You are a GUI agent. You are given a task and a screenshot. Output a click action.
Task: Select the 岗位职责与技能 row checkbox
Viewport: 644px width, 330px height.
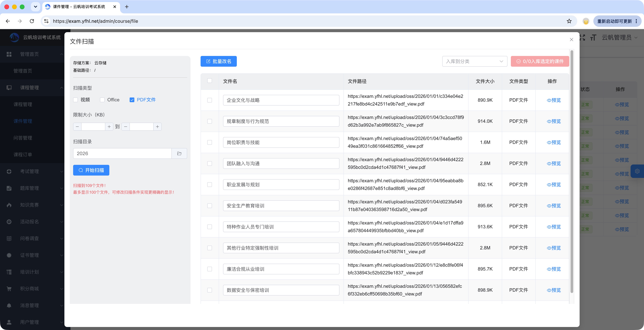(209, 142)
